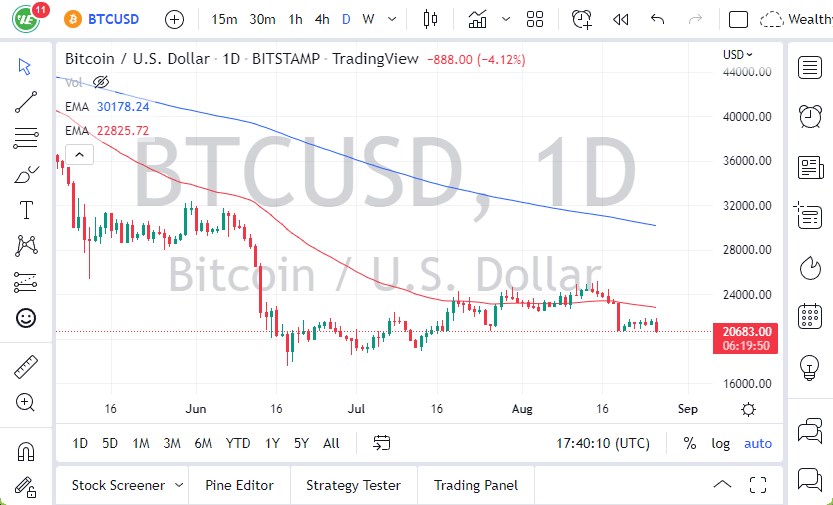
Task: Open the Pine Editor tab
Action: pos(239,485)
